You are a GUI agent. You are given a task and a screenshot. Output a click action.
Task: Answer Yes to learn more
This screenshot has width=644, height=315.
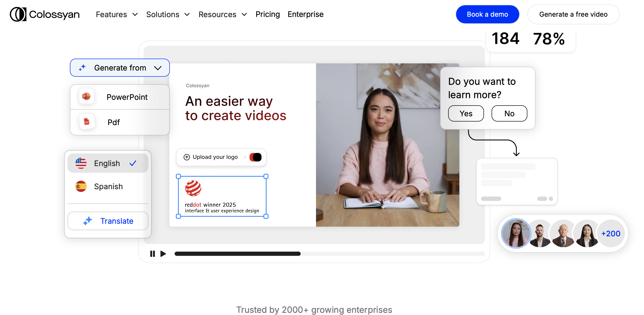[x=466, y=113]
